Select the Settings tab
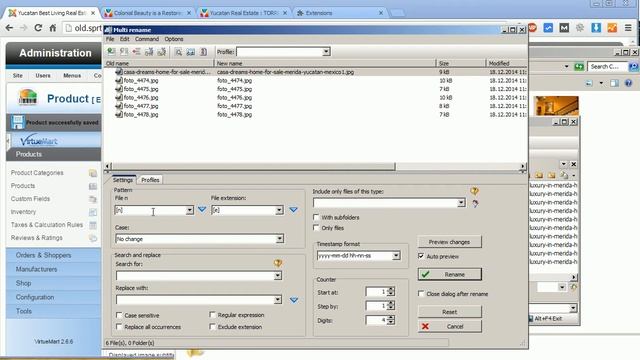This screenshot has height=360, width=640. pos(122,180)
